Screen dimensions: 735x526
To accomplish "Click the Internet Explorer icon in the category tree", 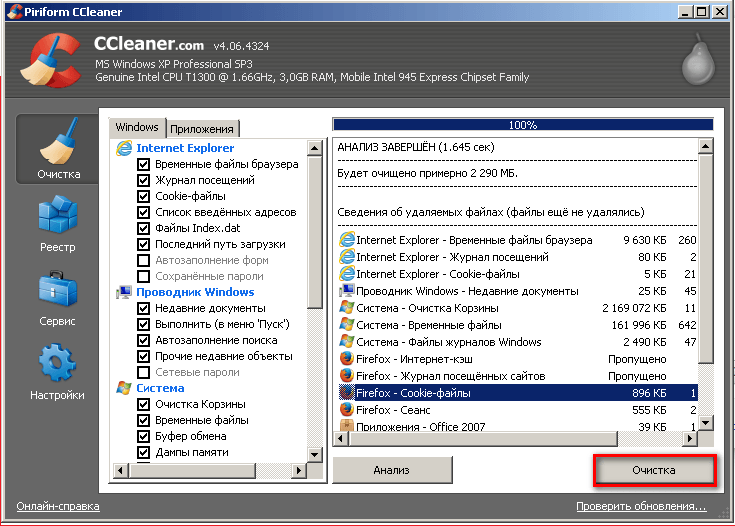I will click(x=124, y=148).
